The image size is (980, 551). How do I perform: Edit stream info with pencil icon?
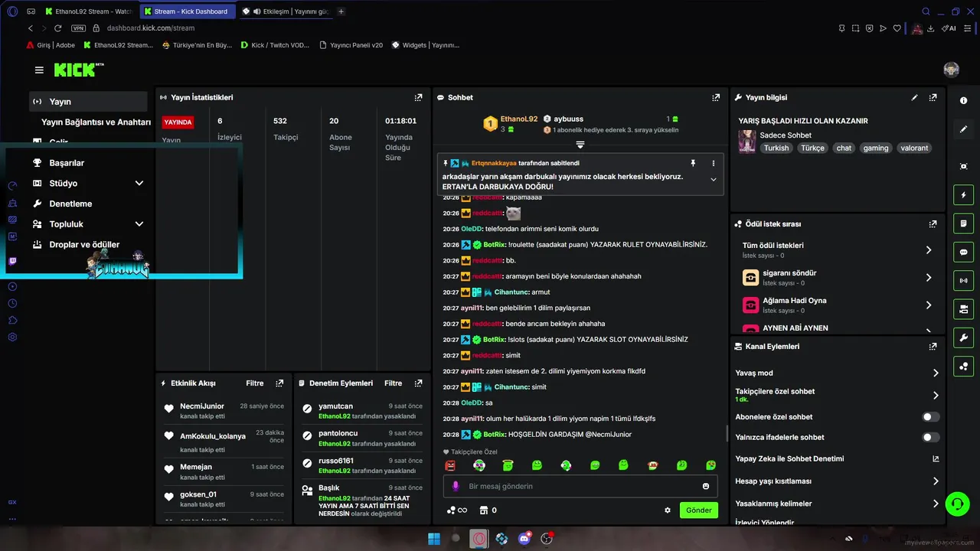tap(914, 98)
